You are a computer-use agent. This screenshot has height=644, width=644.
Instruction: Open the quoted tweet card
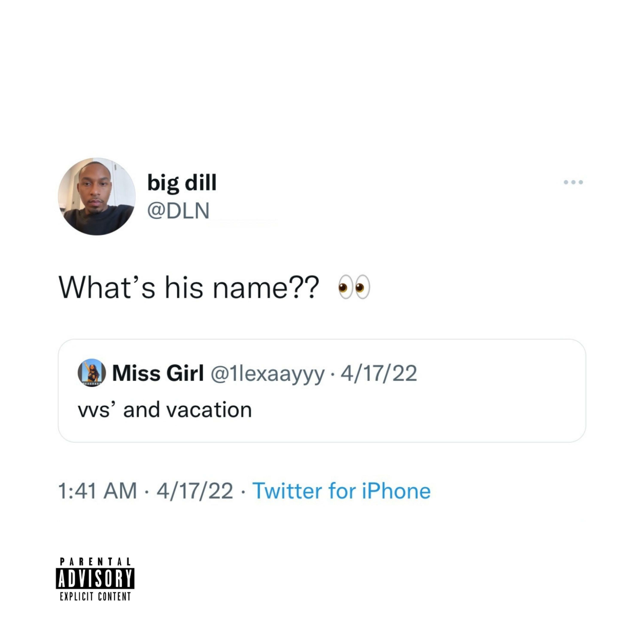point(322,391)
